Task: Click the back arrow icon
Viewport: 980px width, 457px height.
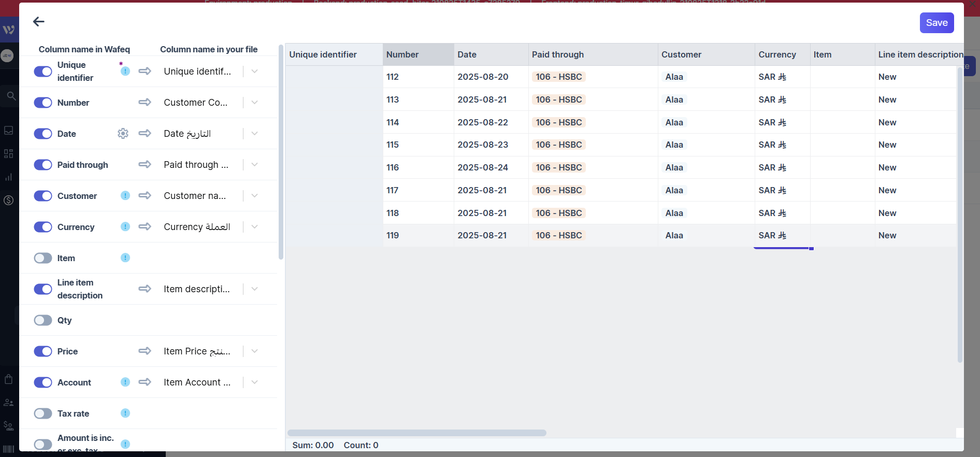Action: [x=39, y=21]
